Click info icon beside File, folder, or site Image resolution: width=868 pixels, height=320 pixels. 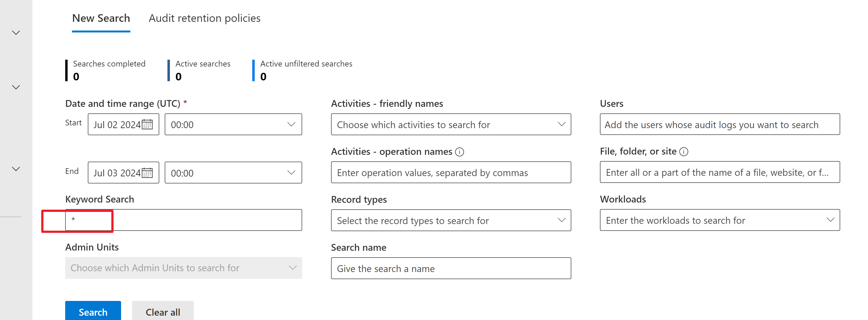coord(683,152)
